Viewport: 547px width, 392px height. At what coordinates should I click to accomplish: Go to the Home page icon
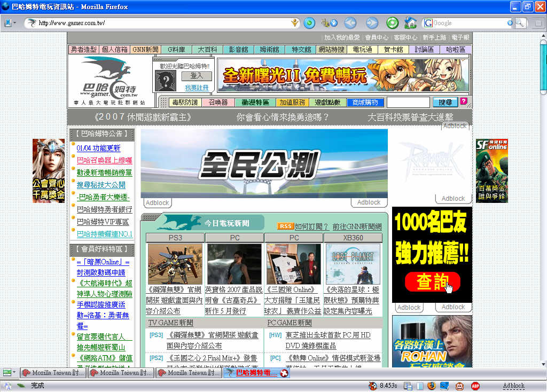click(x=411, y=23)
